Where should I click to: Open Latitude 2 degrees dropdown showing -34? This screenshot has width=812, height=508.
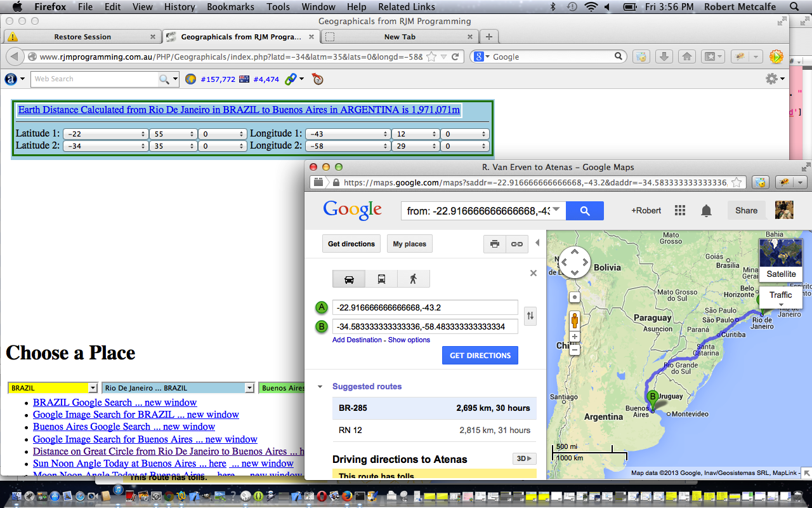click(105, 146)
